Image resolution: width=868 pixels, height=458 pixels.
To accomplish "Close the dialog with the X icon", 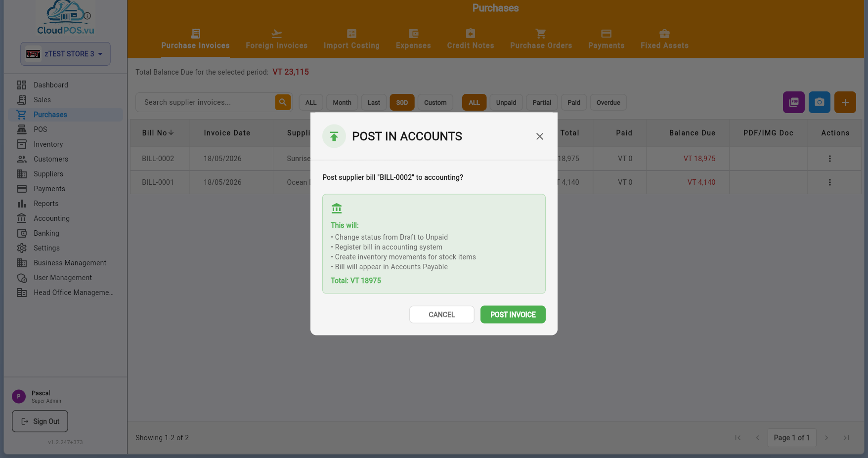I will pyautogui.click(x=540, y=136).
